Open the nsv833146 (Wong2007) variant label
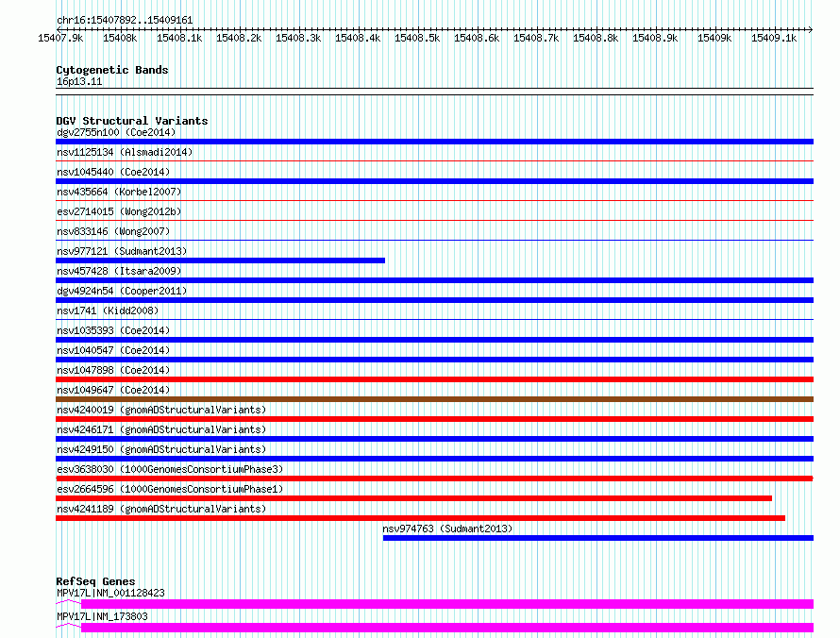 point(113,231)
